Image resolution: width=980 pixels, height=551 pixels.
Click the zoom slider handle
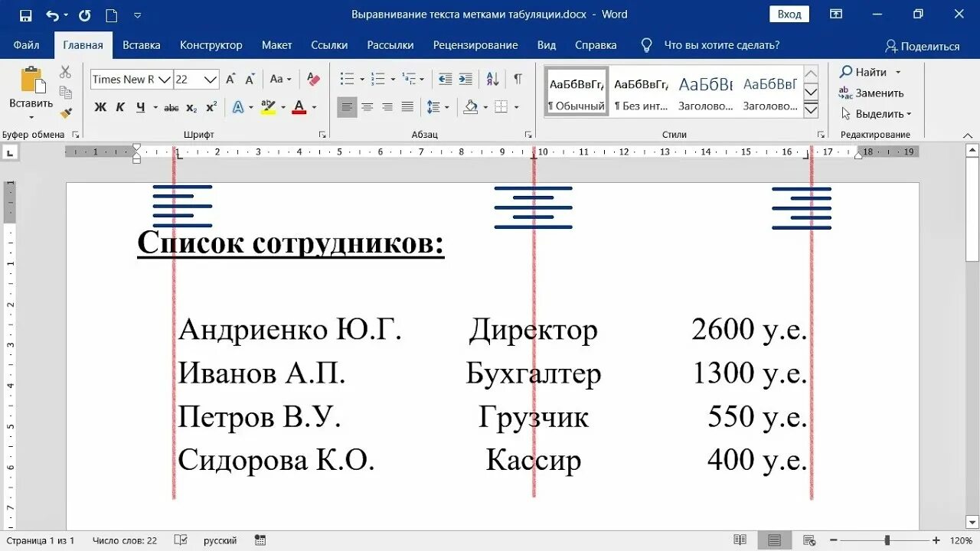tap(887, 540)
